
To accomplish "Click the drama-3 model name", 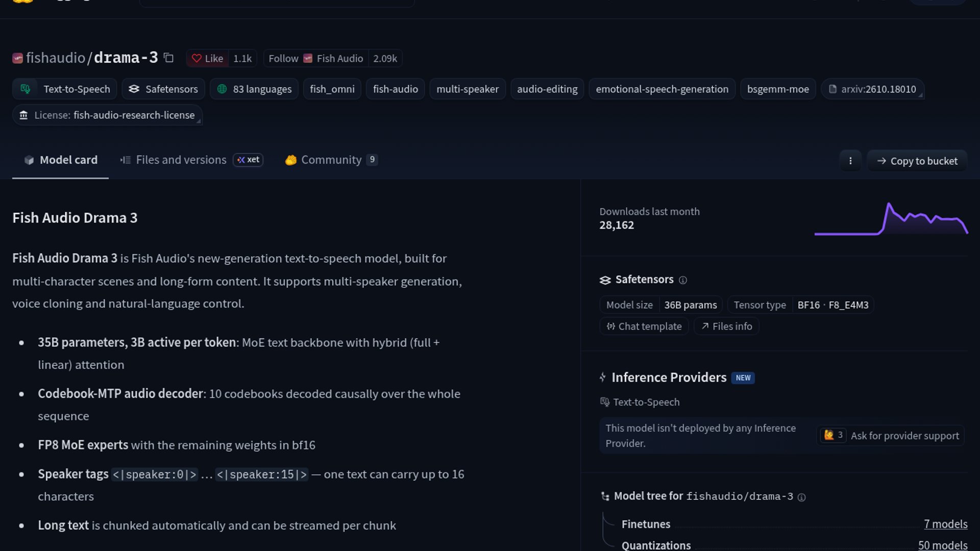I will tap(126, 58).
